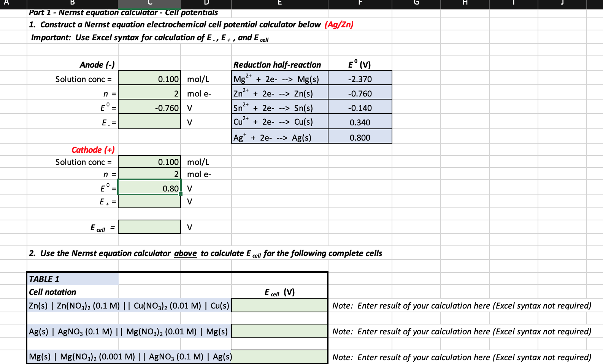This screenshot has height=364, width=603.
Task: Click the 'Part 1 - Nernst equation calculator' title
Action: pos(123,13)
